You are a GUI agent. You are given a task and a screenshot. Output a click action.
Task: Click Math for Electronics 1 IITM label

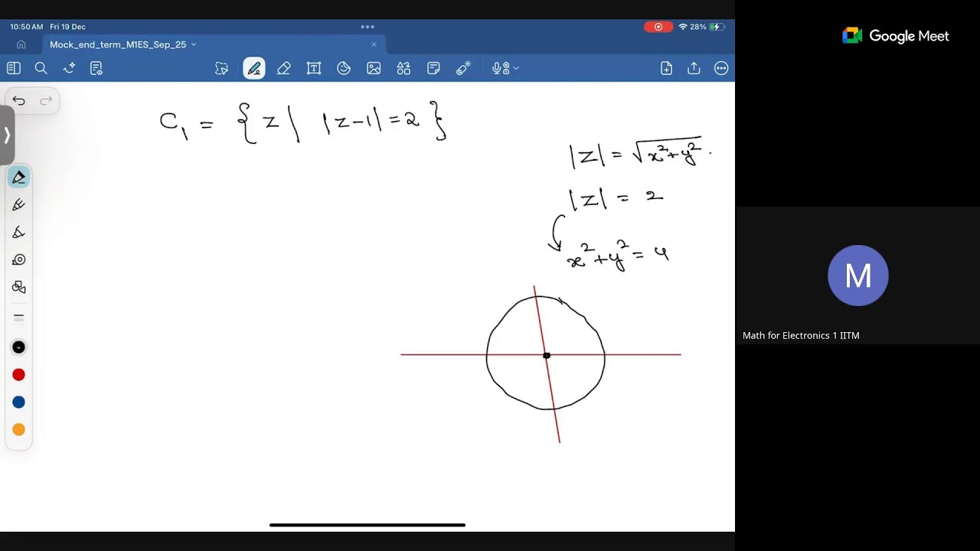coord(801,335)
